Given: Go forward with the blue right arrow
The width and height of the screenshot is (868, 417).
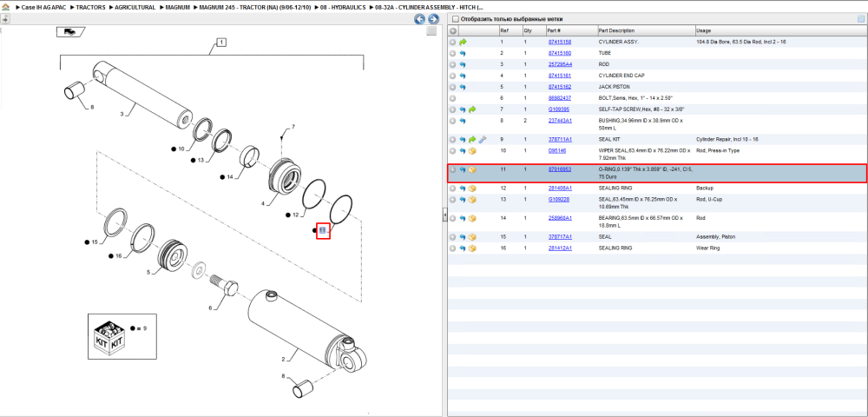Looking at the screenshot, I should [x=433, y=19].
